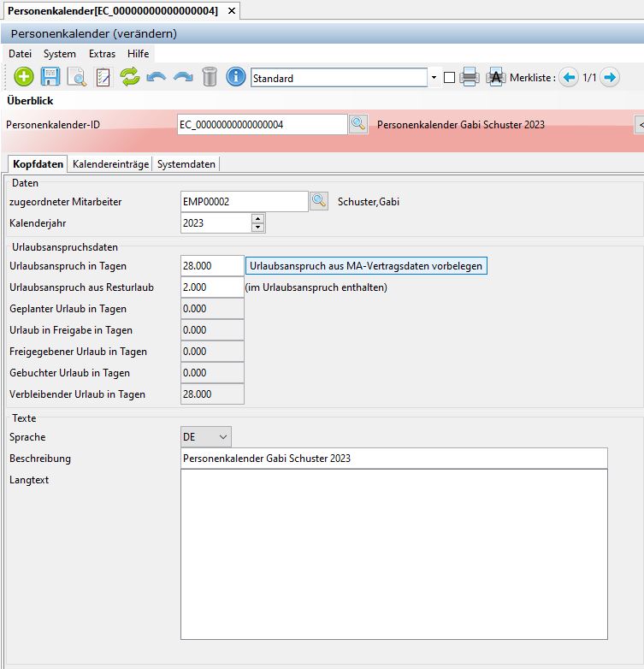Open the blue info icon
Screen dimensions: 644x669
(x=236, y=77)
